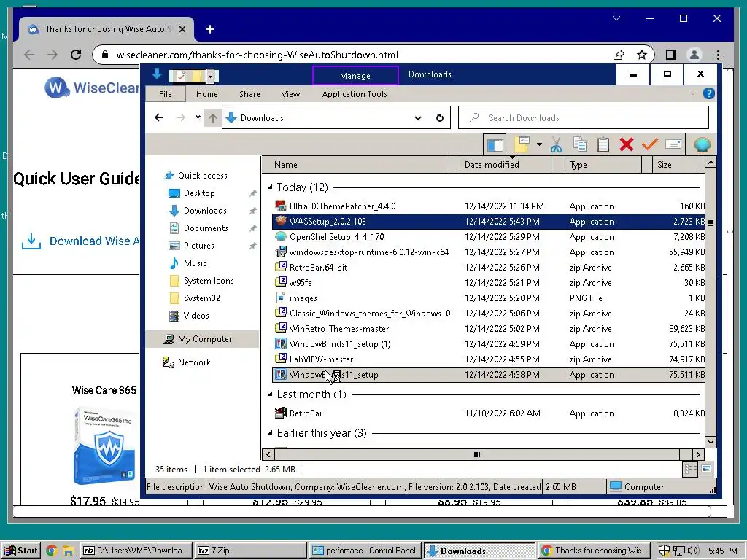Open the Home ribbon tab
Image resolution: width=747 pixels, height=560 pixels.
206,94
